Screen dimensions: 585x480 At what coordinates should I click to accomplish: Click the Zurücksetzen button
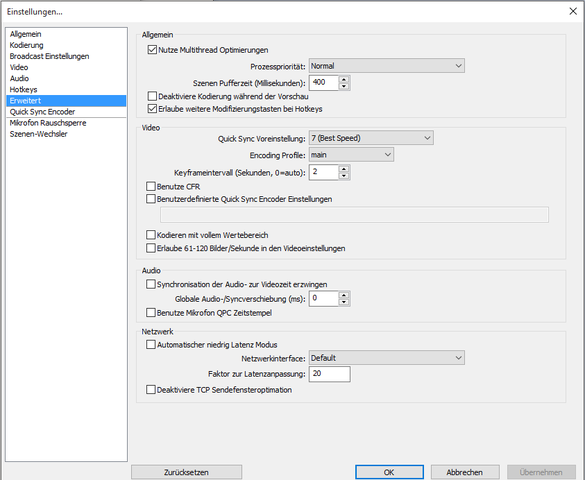click(x=186, y=472)
